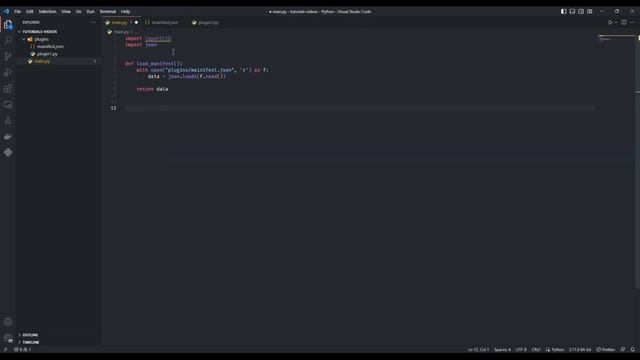Image resolution: width=640 pixels, height=360 pixels.
Task: Click the 'import json' line
Action: pos(141,45)
